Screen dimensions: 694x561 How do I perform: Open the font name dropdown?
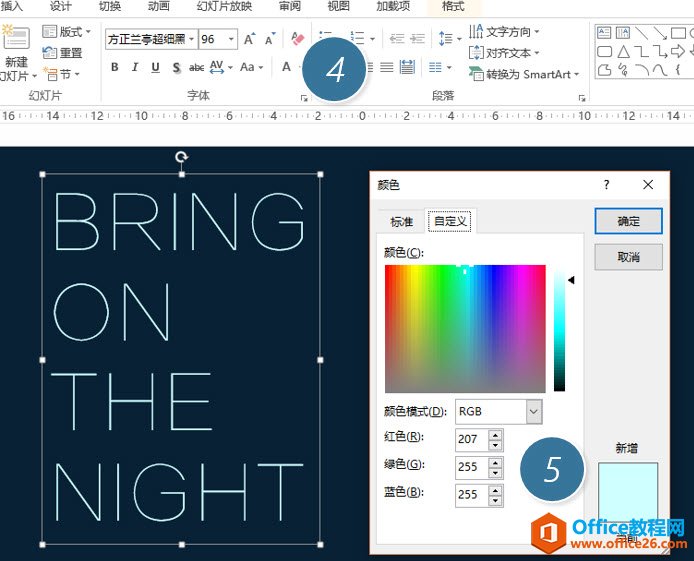189,40
